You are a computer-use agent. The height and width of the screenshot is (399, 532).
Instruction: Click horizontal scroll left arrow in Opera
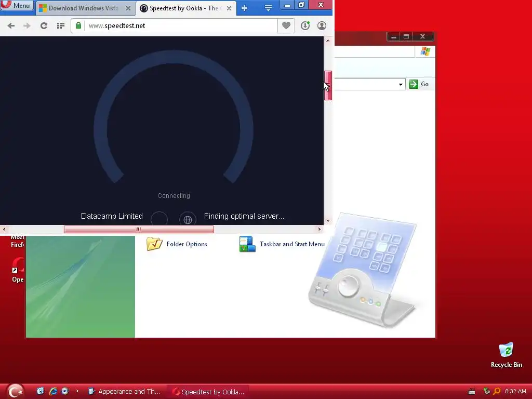pyautogui.click(x=4, y=229)
